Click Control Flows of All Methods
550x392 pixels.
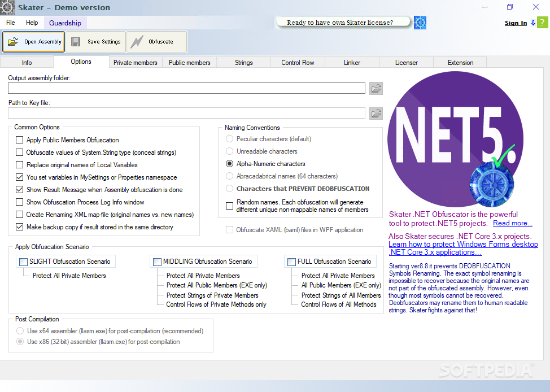coord(338,304)
